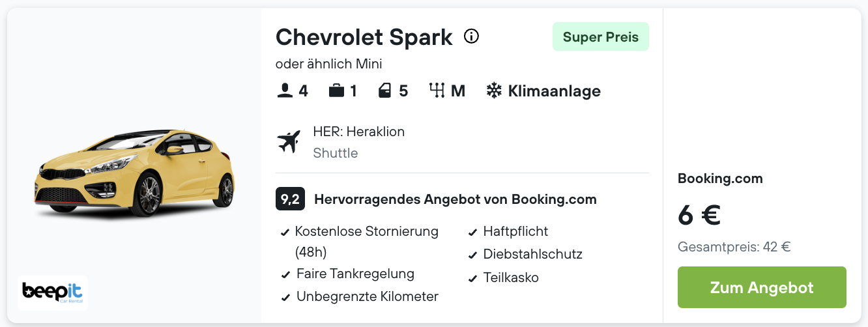Click the airplane icon by Heraklion
This screenshot has height=327, width=868.
click(289, 141)
